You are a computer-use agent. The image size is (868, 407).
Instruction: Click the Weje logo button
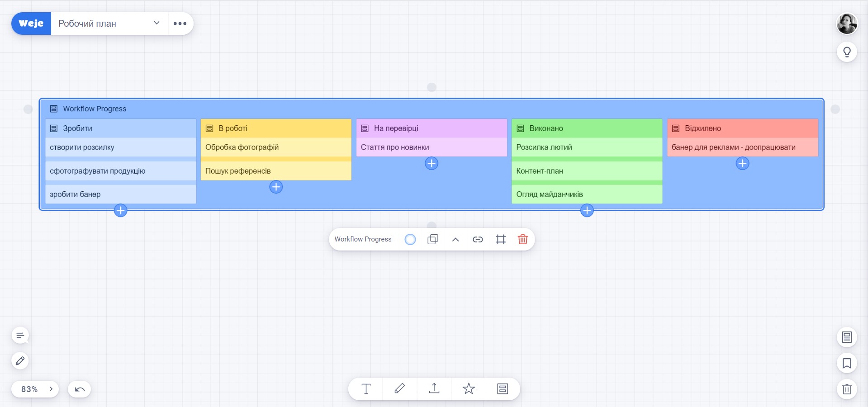[x=31, y=24]
